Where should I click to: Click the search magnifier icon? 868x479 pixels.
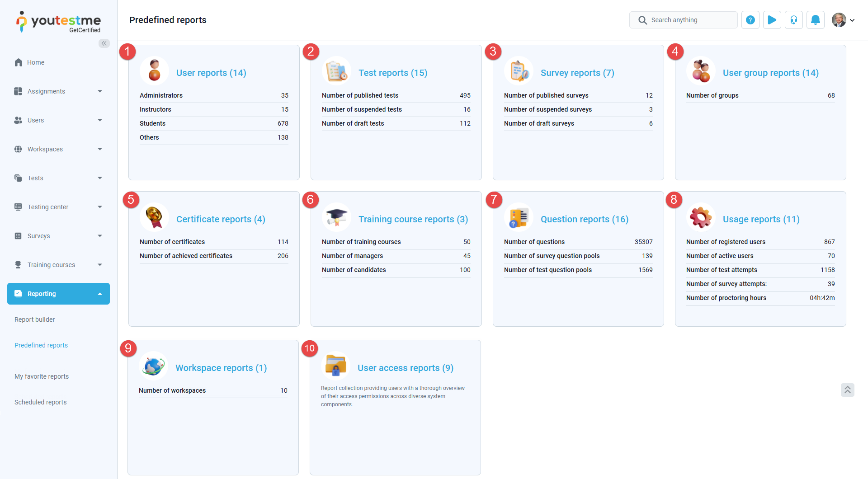(x=642, y=20)
